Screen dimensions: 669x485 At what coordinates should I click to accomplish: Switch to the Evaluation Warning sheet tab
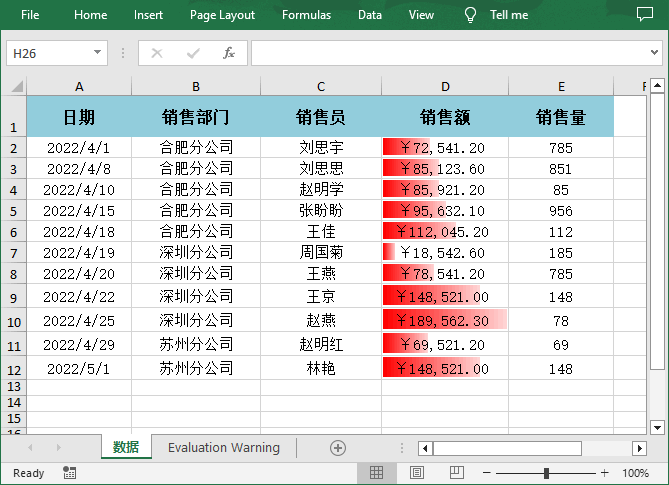[223, 448]
